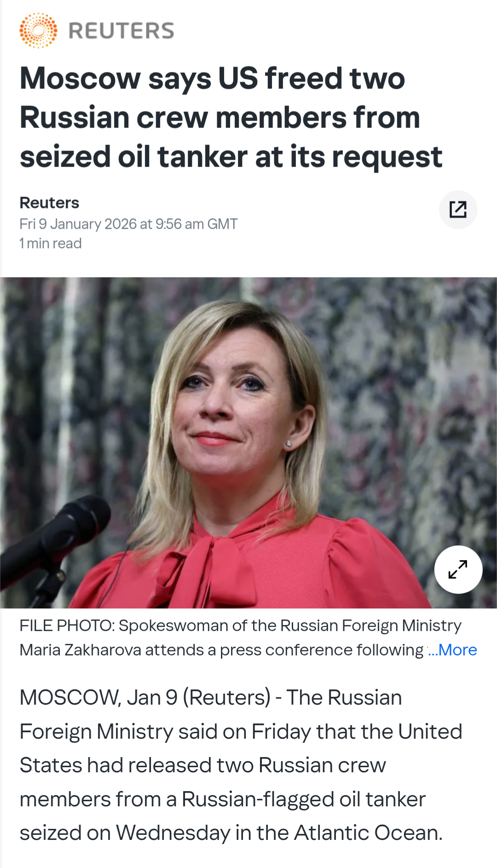
Task: Expand the photo to fullscreen
Action: pos(458,570)
